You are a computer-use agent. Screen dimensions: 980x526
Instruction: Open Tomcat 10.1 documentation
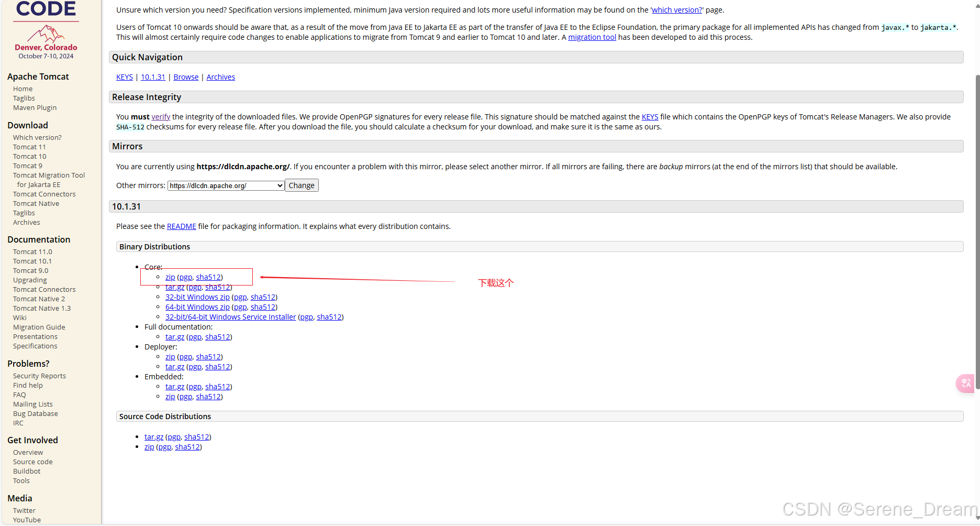point(32,261)
